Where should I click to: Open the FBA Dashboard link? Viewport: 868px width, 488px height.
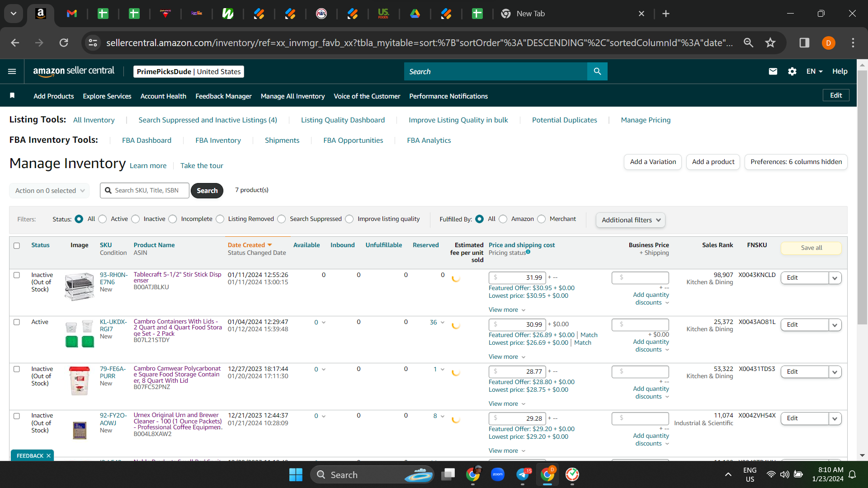click(x=146, y=141)
